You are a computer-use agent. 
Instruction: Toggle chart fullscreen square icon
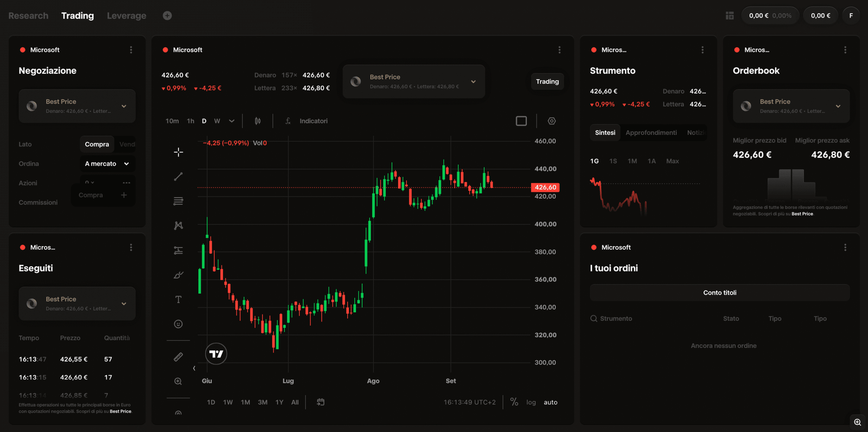tap(521, 121)
